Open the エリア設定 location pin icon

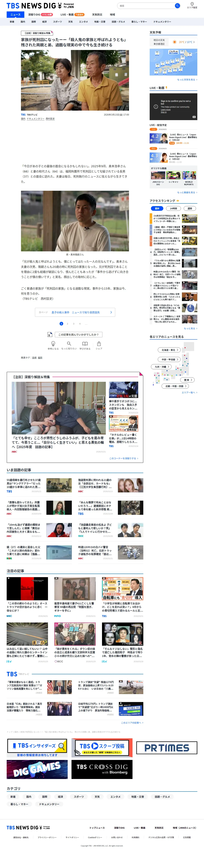click(x=192, y=4)
